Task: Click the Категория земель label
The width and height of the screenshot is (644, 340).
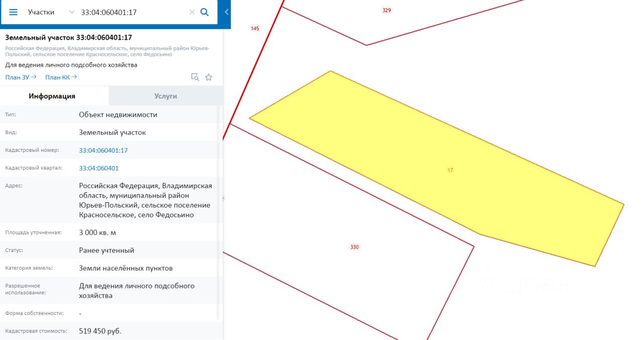Action: (29, 268)
